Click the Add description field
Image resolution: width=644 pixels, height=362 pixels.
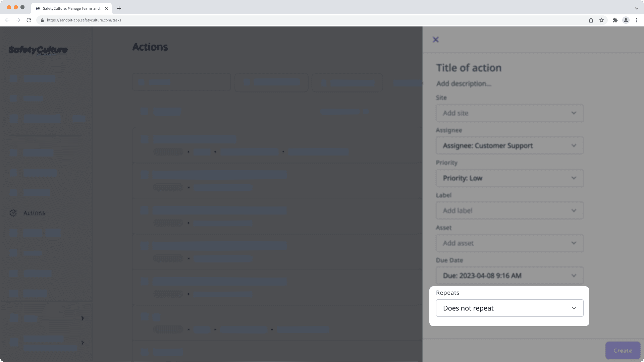click(464, 83)
